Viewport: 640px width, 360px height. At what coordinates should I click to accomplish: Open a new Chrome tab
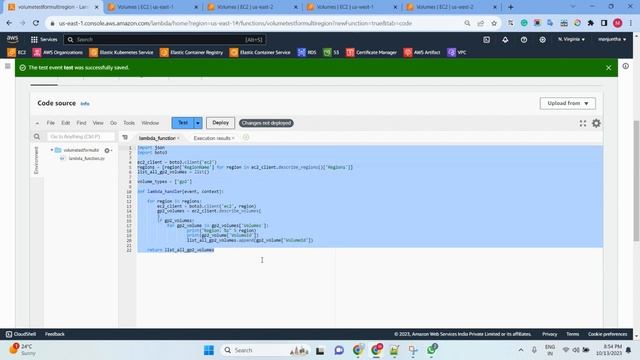point(510,7)
